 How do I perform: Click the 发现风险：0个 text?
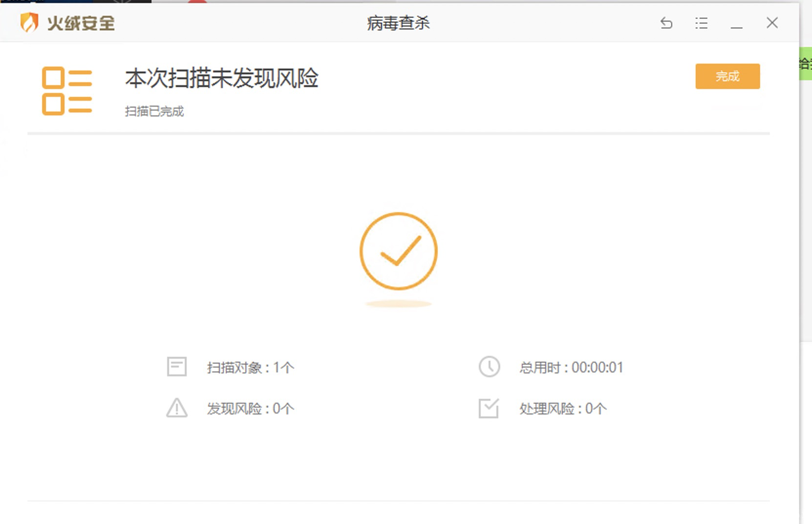pos(250,409)
